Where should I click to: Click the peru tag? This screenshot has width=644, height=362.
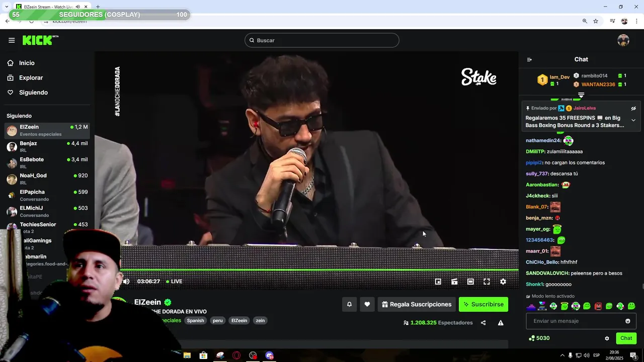(x=218, y=320)
